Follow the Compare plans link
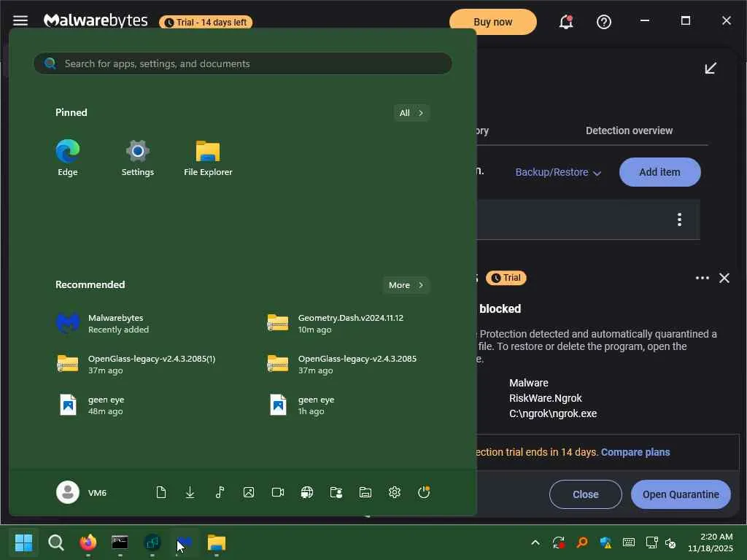Image resolution: width=747 pixels, height=560 pixels. tap(635, 452)
